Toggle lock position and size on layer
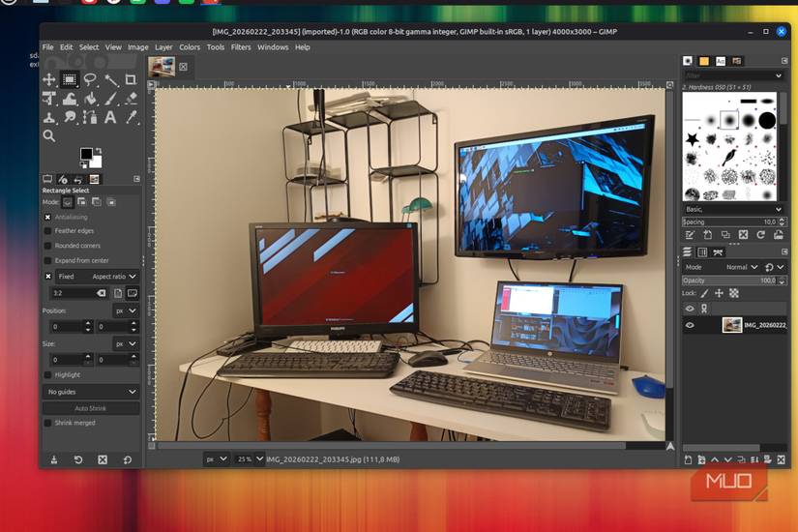 [x=719, y=293]
